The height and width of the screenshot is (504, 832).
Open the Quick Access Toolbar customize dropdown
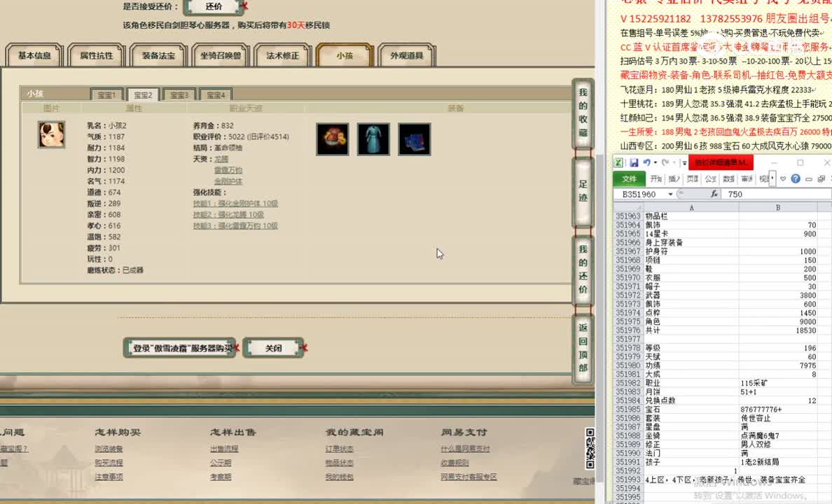(684, 162)
